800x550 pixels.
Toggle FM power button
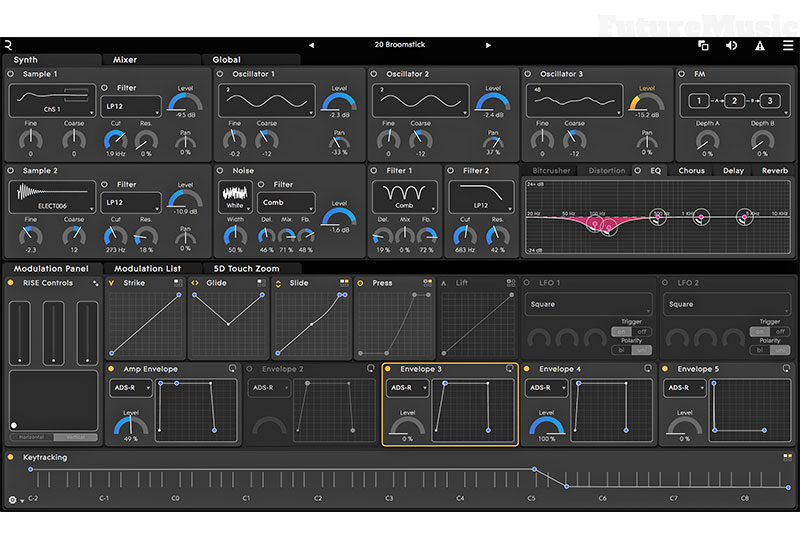click(682, 74)
